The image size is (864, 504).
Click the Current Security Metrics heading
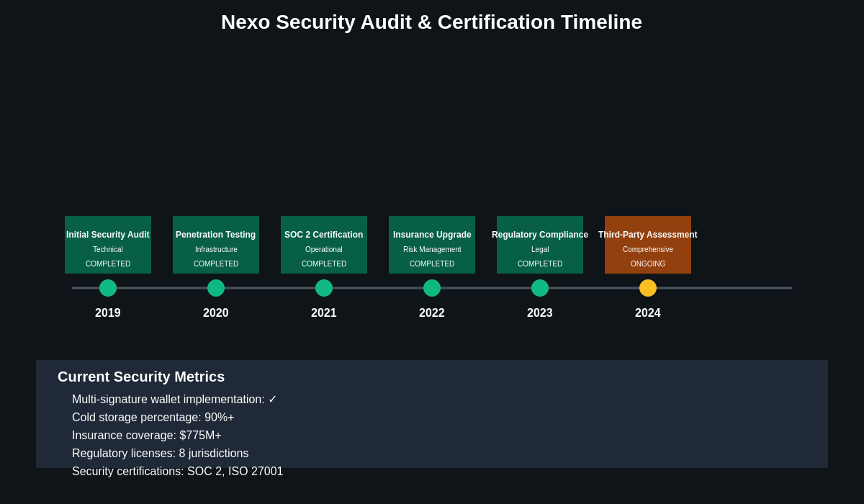click(x=141, y=377)
